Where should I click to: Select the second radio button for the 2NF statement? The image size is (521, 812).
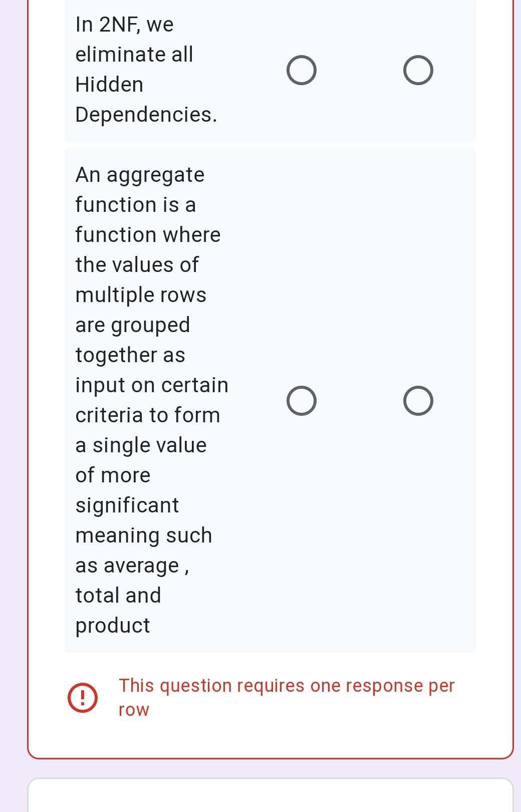coord(419,70)
